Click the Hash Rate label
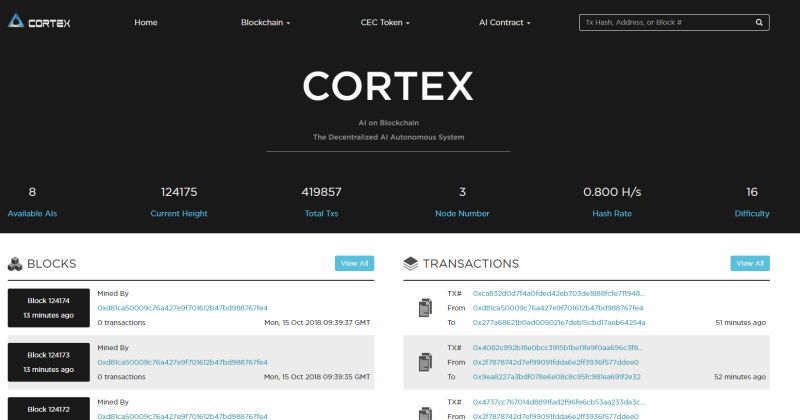Screen dimensions: 800x420 pos(612,213)
